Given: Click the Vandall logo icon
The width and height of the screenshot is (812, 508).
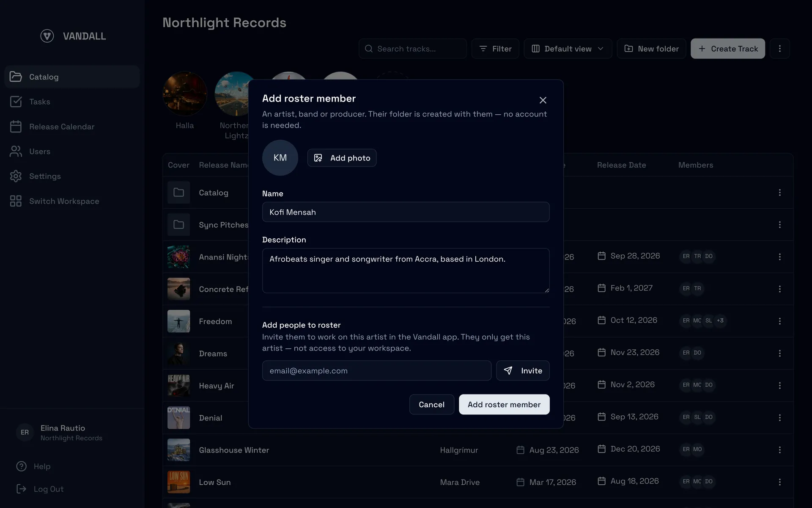Looking at the screenshot, I should 47,36.
